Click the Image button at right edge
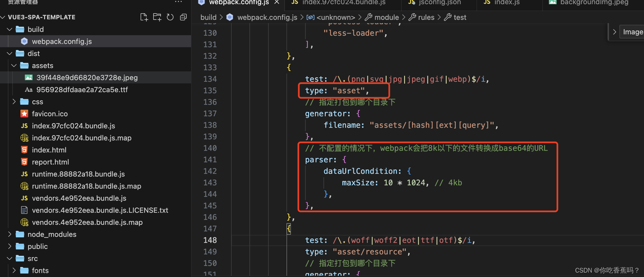The height and width of the screenshot is (277, 644). coord(632,32)
